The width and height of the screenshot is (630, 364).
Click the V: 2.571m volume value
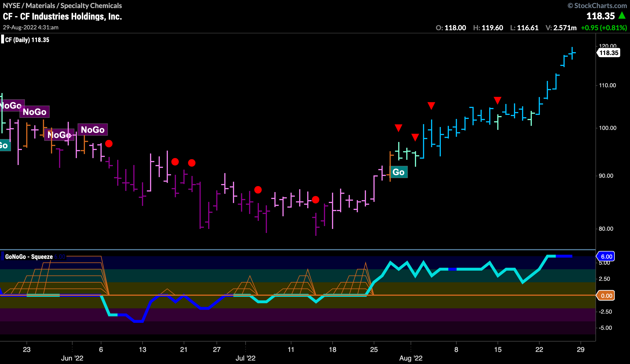click(561, 28)
